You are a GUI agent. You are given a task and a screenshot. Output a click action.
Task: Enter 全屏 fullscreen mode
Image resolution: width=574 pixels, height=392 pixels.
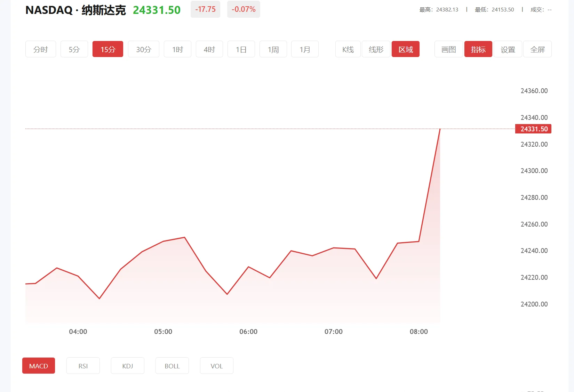537,49
